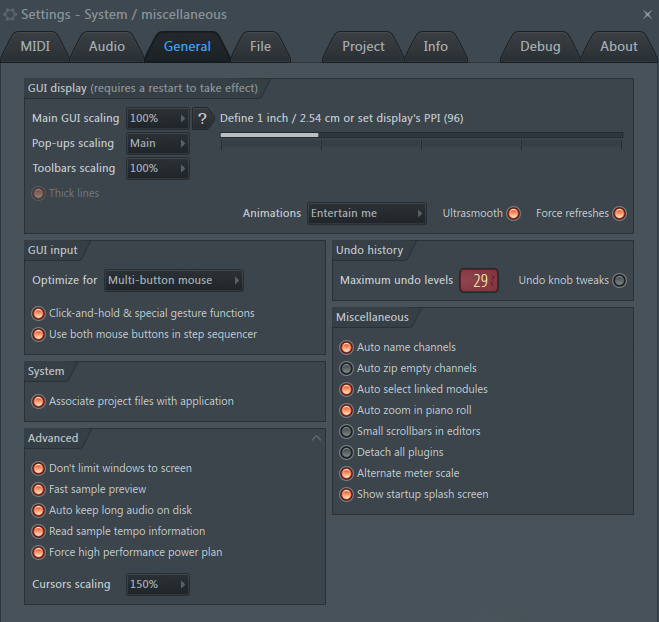Uncheck Associate project files with application

pyautogui.click(x=39, y=402)
